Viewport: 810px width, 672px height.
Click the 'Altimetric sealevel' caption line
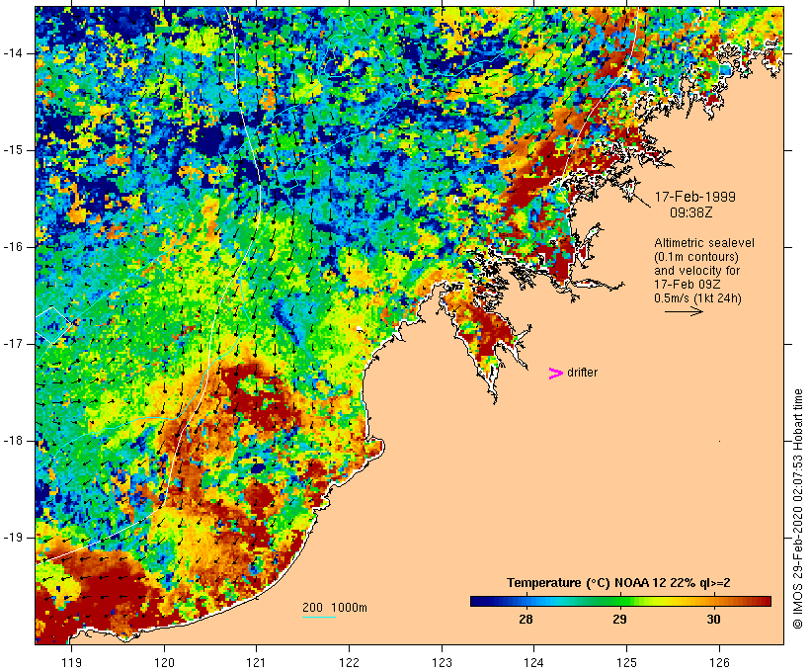pos(704,243)
